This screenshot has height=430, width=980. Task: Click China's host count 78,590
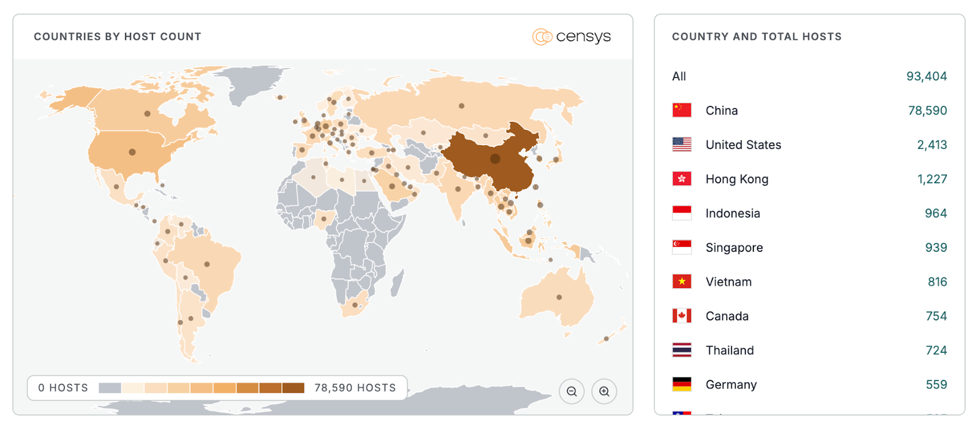point(927,110)
